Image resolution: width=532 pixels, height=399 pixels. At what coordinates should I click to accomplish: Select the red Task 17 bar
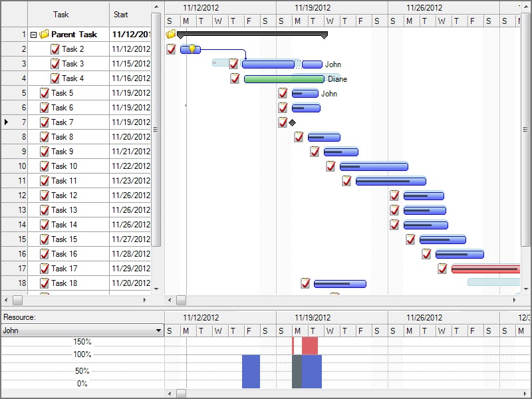486,269
